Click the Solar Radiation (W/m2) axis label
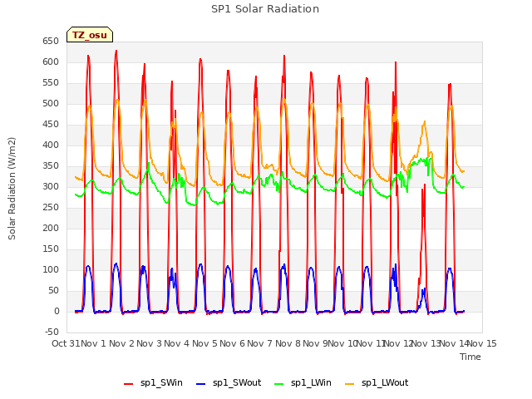532x399 pixels. pyautogui.click(x=12, y=189)
